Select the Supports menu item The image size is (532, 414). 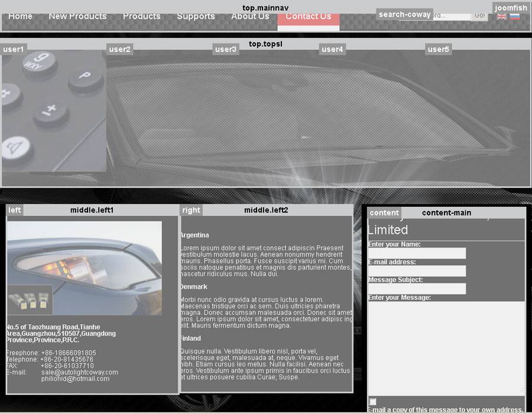click(x=196, y=17)
